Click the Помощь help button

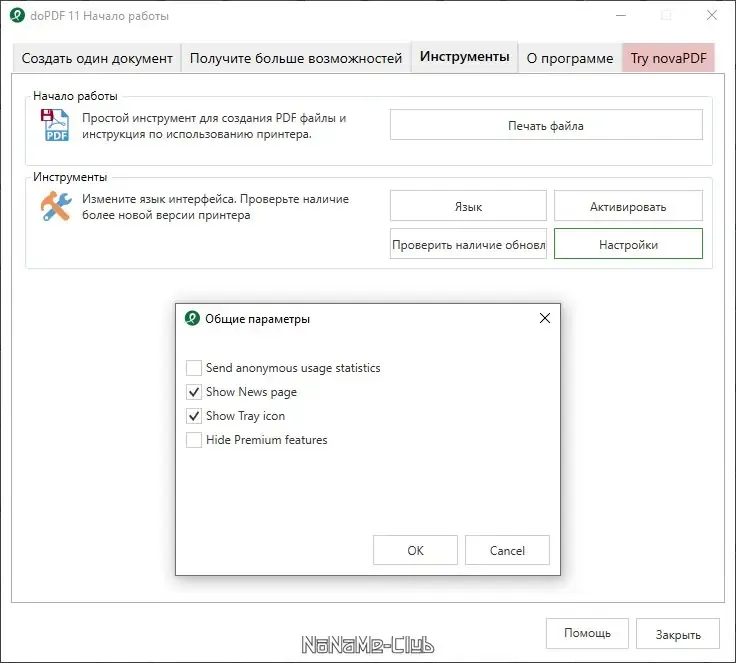pyautogui.click(x=587, y=634)
